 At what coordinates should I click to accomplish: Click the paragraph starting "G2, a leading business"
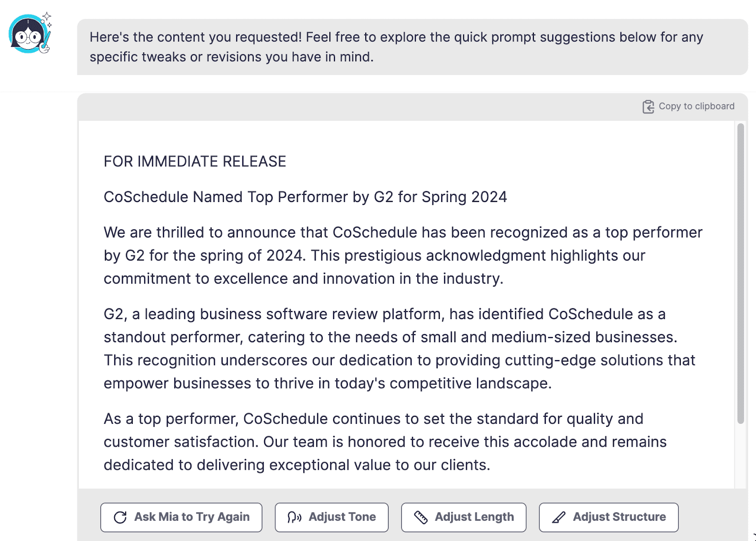pyautogui.click(x=399, y=348)
